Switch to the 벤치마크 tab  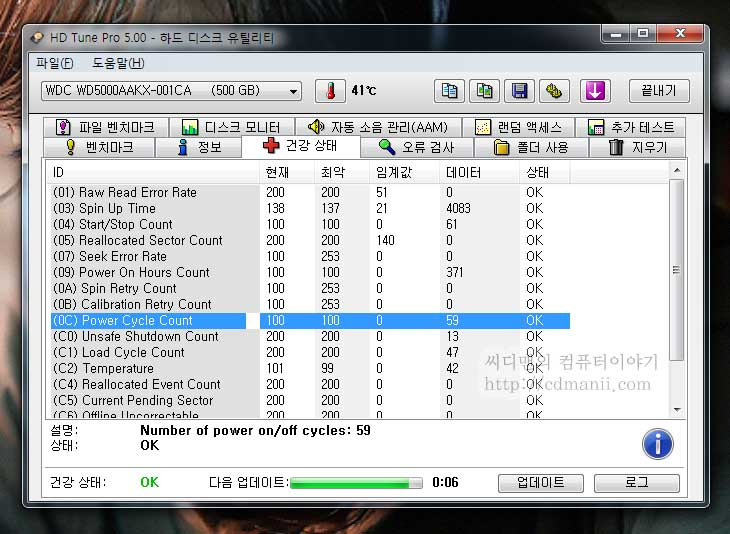coord(99,147)
